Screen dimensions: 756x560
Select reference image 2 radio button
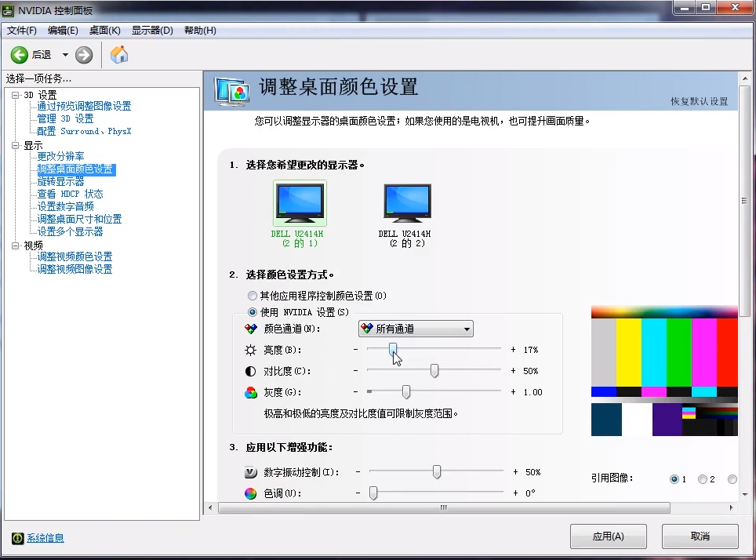(x=703, y=479)
